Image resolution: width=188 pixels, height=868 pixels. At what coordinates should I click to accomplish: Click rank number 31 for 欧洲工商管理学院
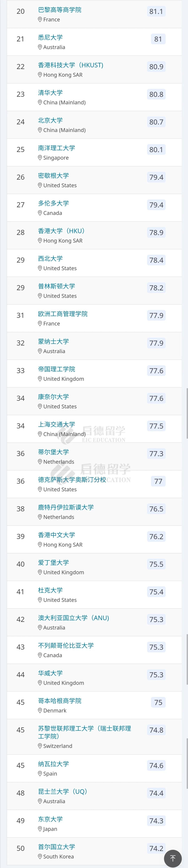point(20,315)
